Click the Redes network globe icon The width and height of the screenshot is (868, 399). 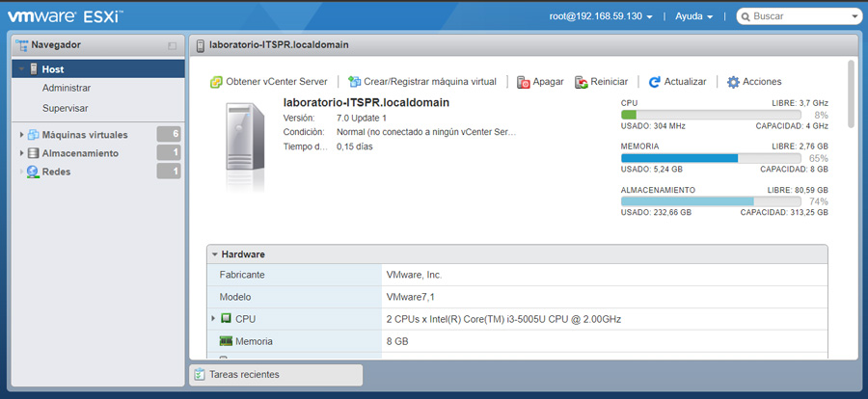(33, 172)
